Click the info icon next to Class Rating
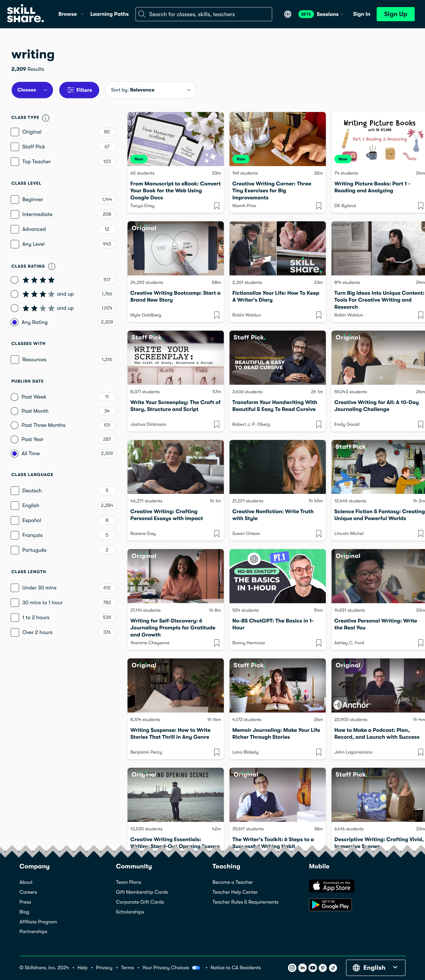 52,266
